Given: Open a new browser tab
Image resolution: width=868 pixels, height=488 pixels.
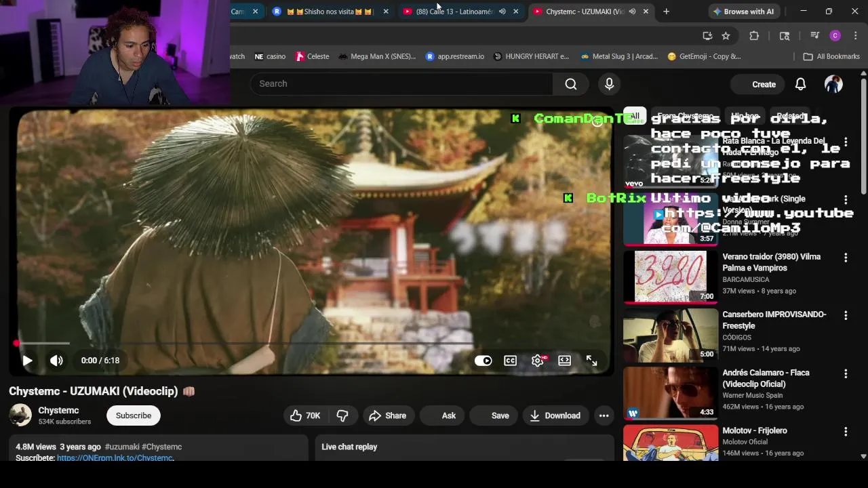Looking at the screenshot, I should [x=666, y=12].
